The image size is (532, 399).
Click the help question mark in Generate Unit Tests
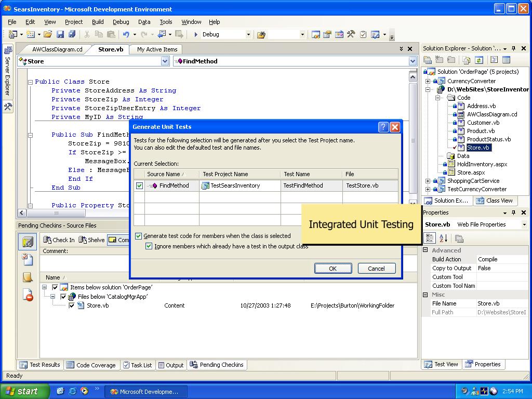(383, 127)
